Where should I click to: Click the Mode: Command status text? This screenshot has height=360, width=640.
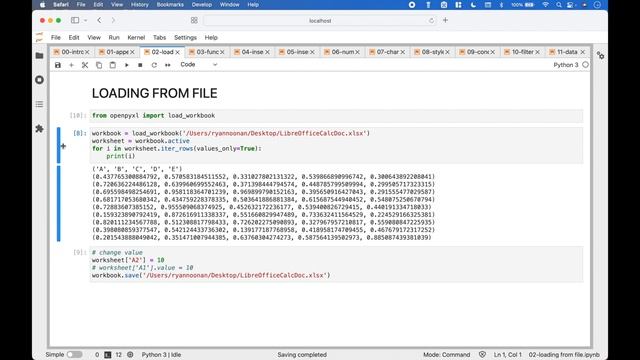[447, 355]
